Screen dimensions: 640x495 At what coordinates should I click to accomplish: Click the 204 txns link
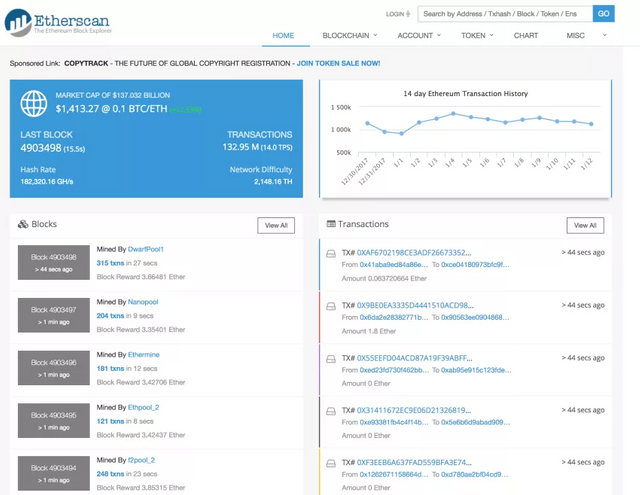coord(110,315)
